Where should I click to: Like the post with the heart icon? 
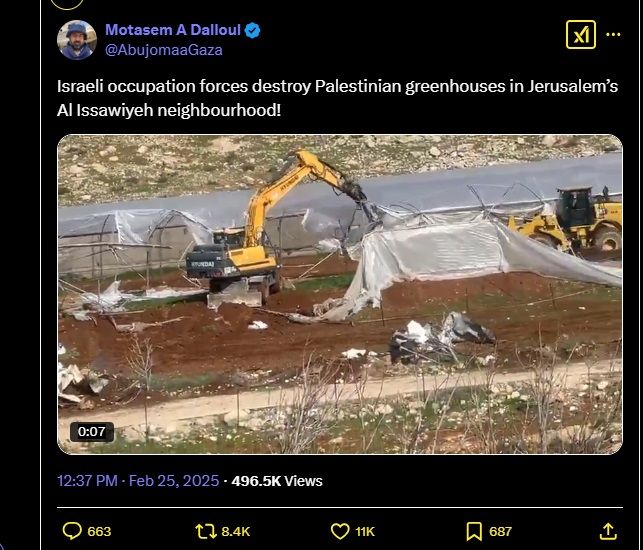pos(340,531)
